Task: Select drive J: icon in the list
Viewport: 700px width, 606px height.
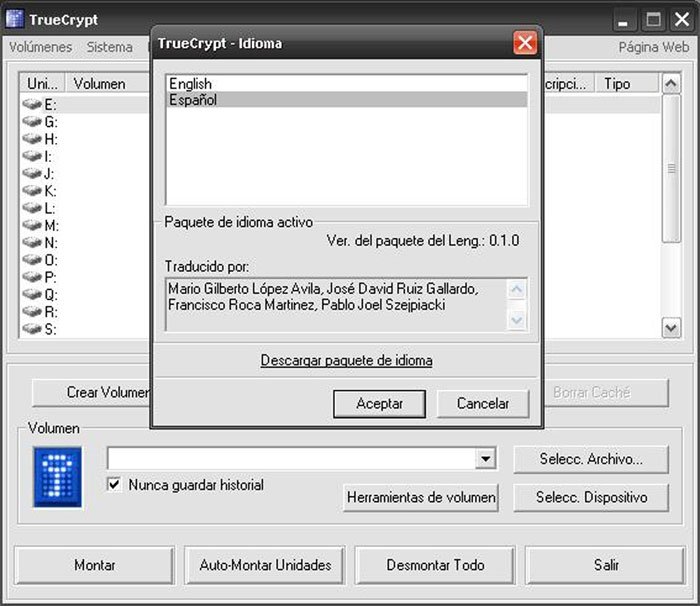Action: [32, 173]
